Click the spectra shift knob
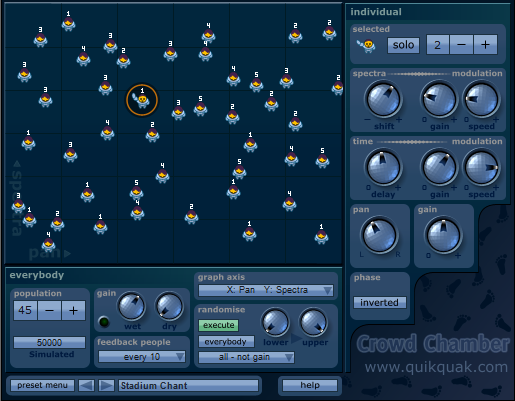This screenshot has height=401, width=515. pos(383,100)
